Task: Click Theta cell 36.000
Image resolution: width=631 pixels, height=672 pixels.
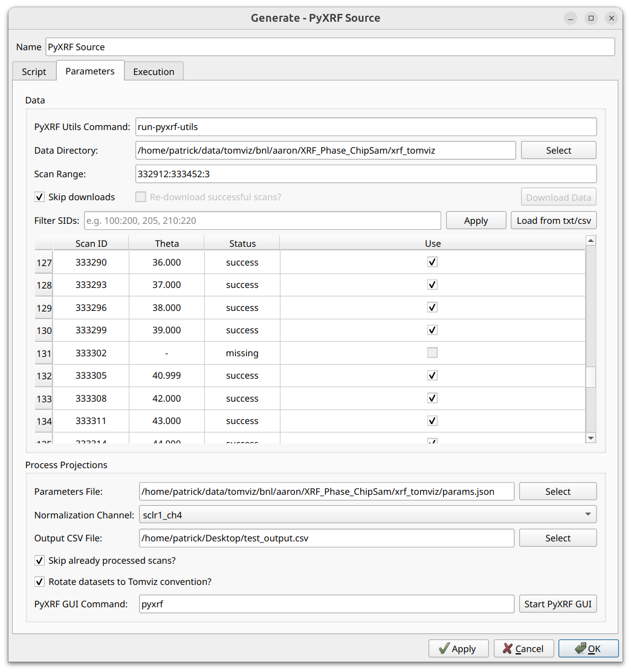Action: (x=167, y=263)
